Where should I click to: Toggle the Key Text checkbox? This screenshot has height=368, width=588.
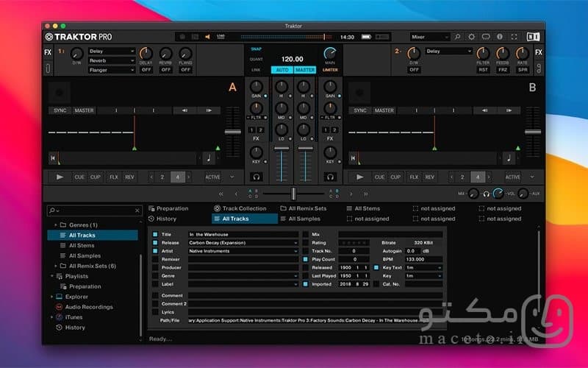click(x=376, y=267)
